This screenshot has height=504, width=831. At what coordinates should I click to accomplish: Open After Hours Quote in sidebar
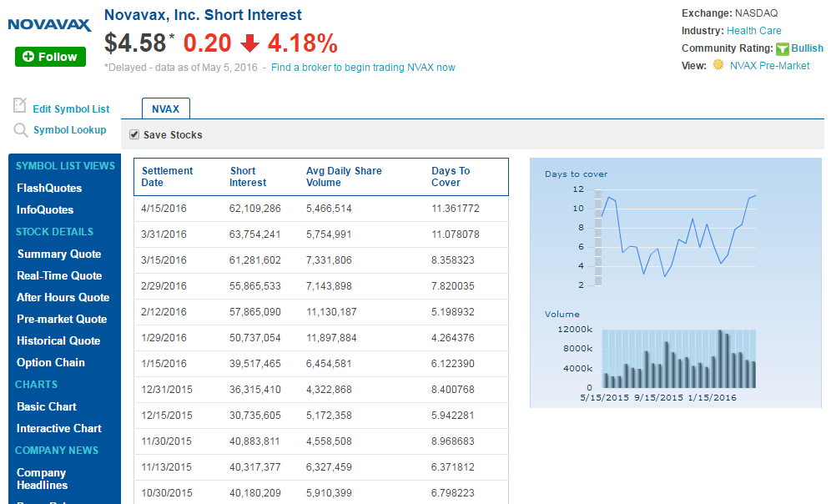coord(63,297)
